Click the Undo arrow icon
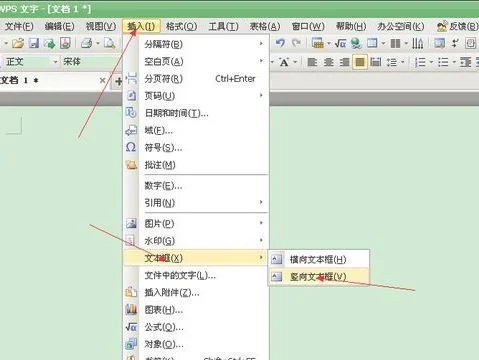 pos(280,43)
